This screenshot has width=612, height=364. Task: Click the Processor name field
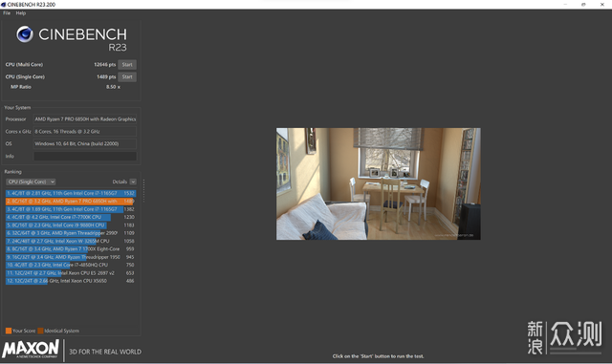[85, 119]
